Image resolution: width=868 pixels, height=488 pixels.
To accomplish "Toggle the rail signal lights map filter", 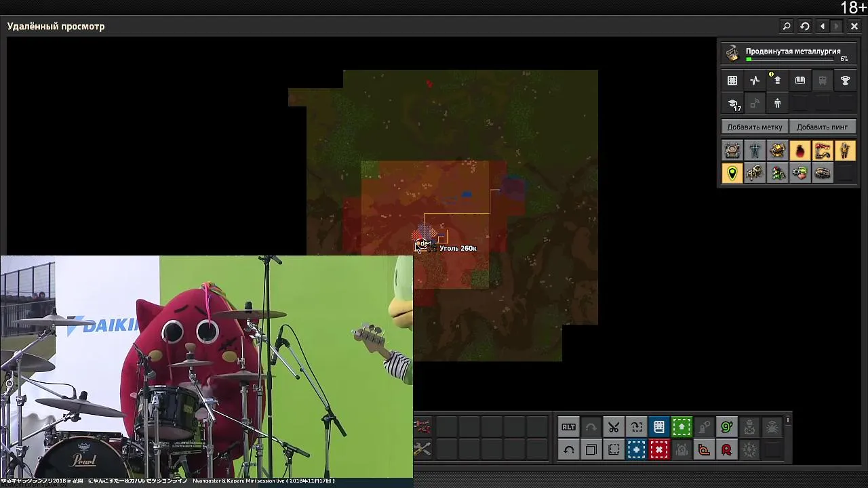I will click(x=777, y=174).
